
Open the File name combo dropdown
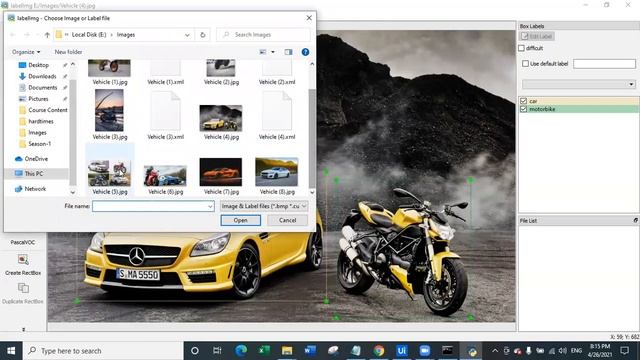coord(210,206)
